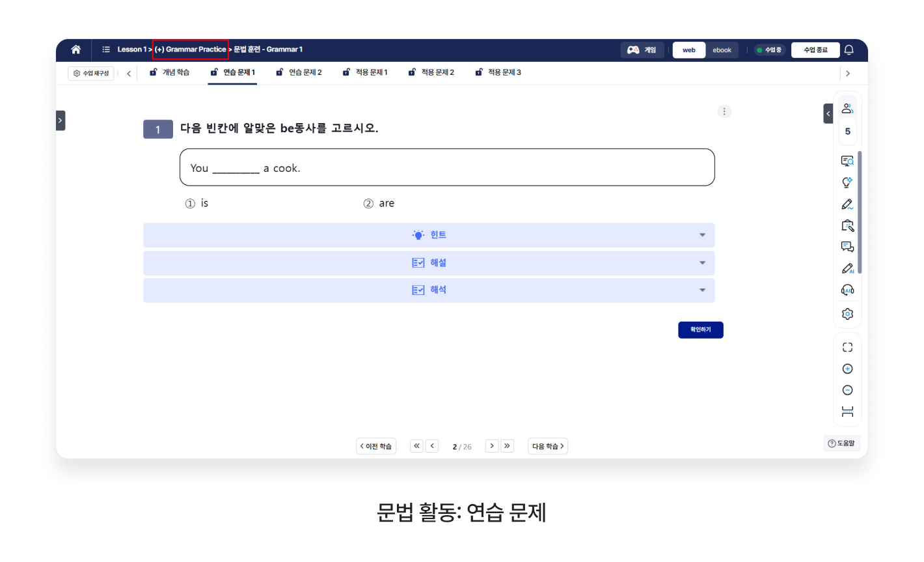Select answer option ① is

pyautogui.click(x=197, y=203)
